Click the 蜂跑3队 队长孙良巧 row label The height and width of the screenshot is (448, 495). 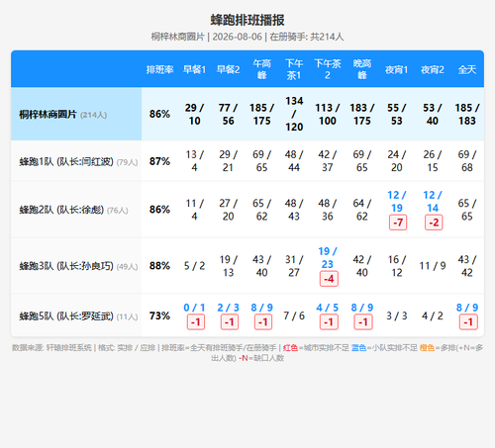click(x=78, y=266)
